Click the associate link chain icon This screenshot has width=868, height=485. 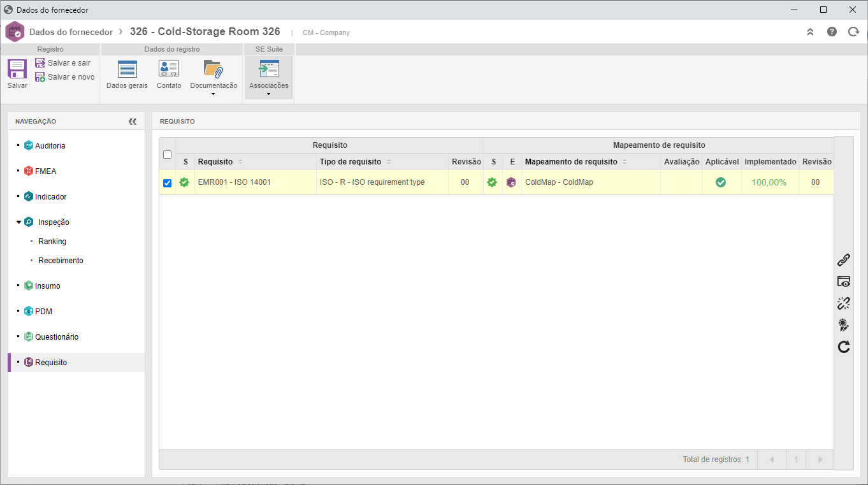(844, 260)
